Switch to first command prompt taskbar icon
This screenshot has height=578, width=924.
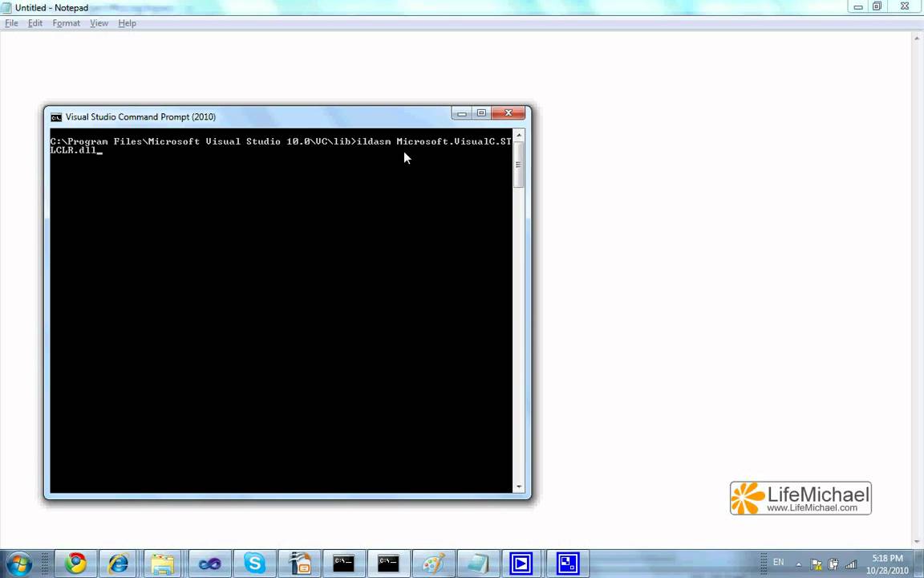coord(343,564)
